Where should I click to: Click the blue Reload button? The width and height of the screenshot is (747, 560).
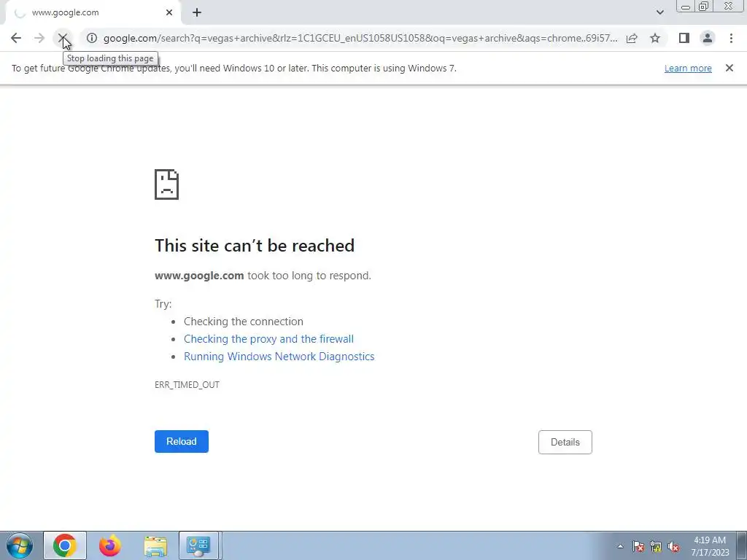(x=182, y=441)
